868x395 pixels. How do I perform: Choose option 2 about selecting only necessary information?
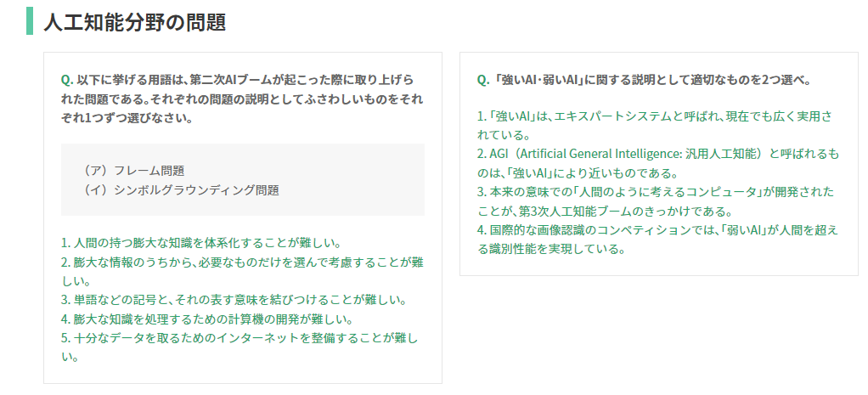click(242, 272)
